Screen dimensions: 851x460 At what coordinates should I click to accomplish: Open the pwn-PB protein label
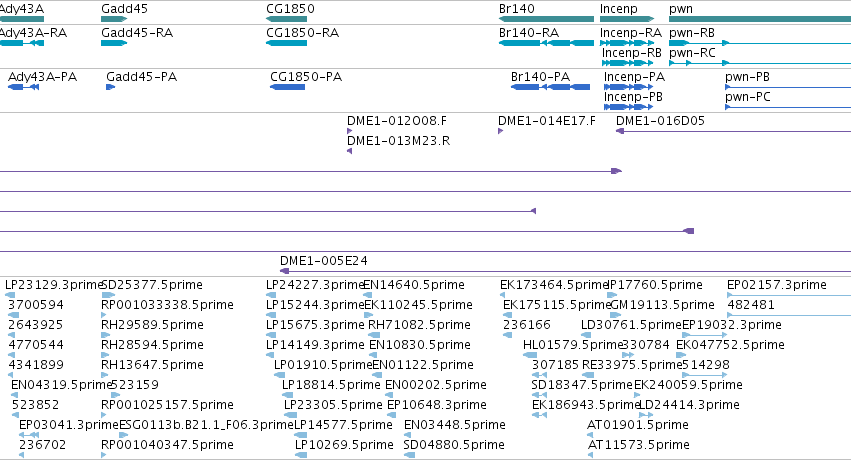747,77
